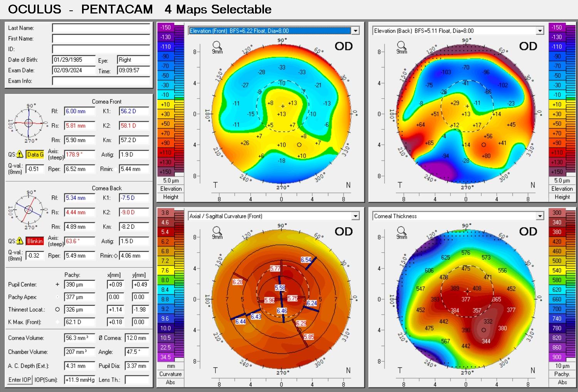Click the diamond symbol beside Cornea Back Rmin

pos(116,256)
